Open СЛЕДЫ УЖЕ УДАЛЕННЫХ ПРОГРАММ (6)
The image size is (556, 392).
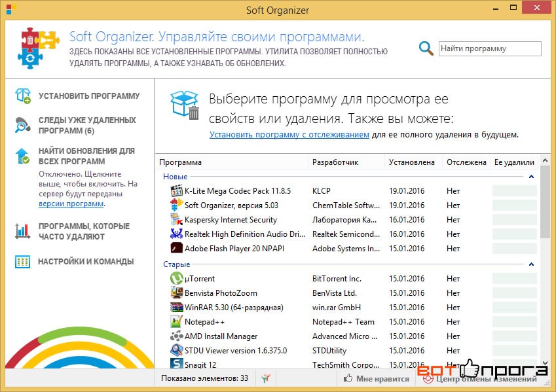pos(87,126)
